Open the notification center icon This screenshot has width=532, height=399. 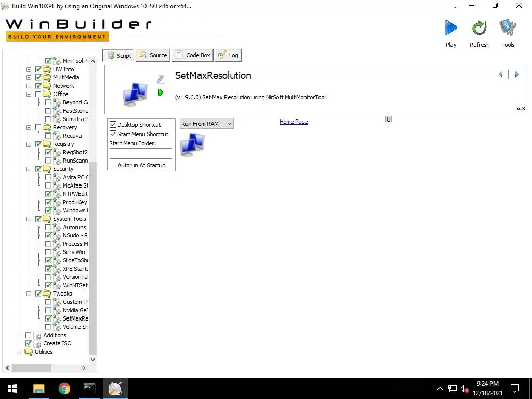515,389
